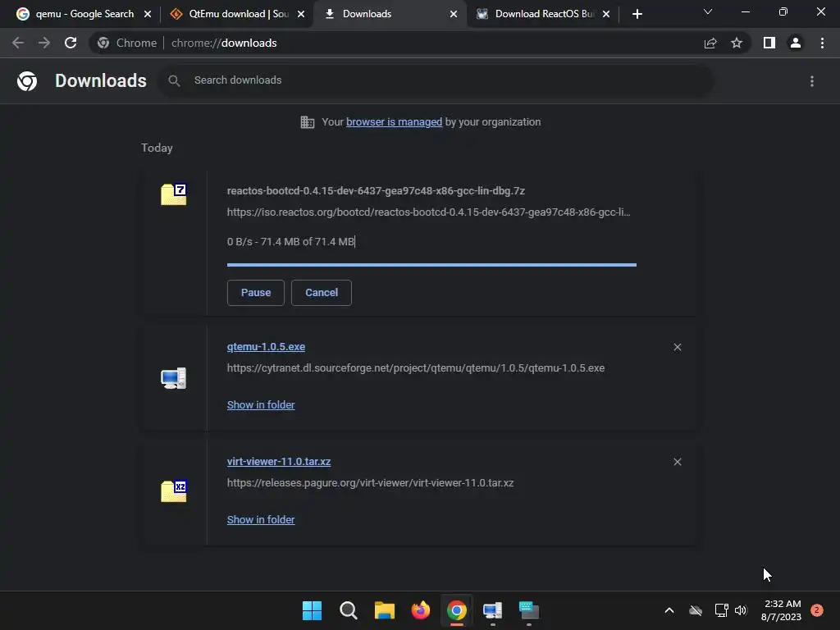
Task: Reload the downloads page
Action: pyautogui.click(x=71, y=43)
